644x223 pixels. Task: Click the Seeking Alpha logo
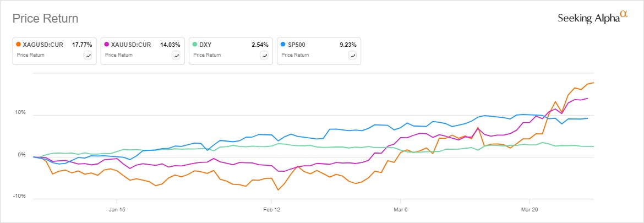tap(593, 18)
